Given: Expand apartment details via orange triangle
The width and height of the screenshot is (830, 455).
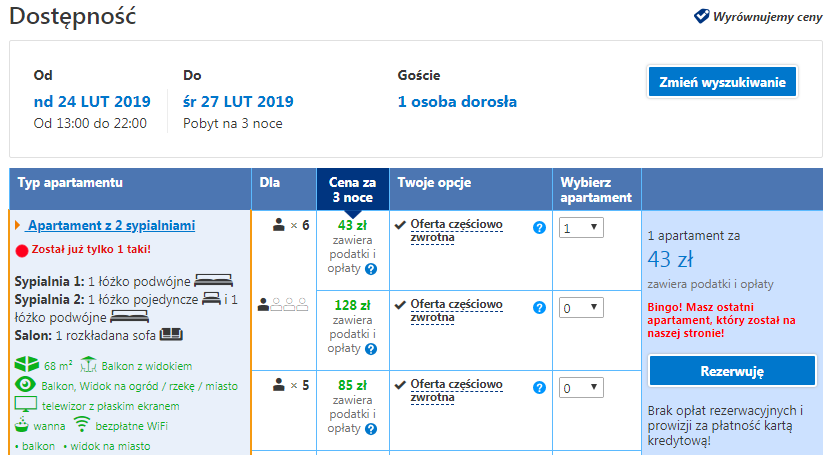Looking at the screenshot, I should pos(17,225).
